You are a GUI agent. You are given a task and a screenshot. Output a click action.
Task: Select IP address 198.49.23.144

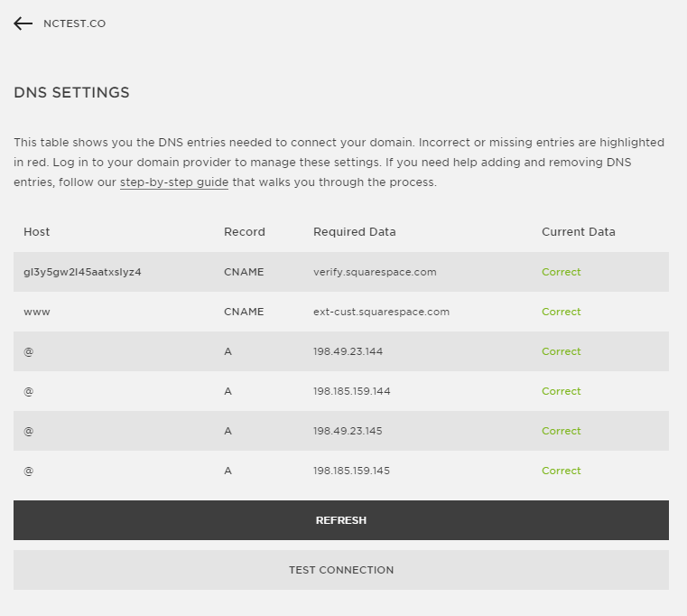click(348, 351)
